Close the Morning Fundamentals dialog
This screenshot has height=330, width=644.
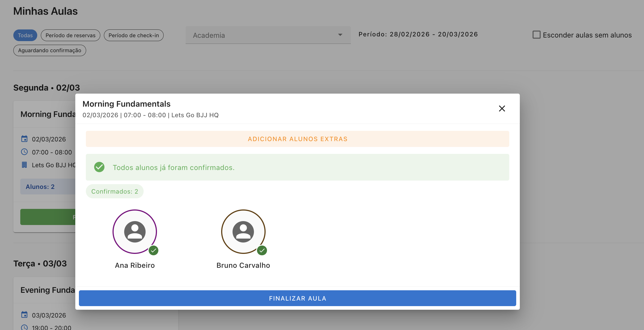[502, 109]
